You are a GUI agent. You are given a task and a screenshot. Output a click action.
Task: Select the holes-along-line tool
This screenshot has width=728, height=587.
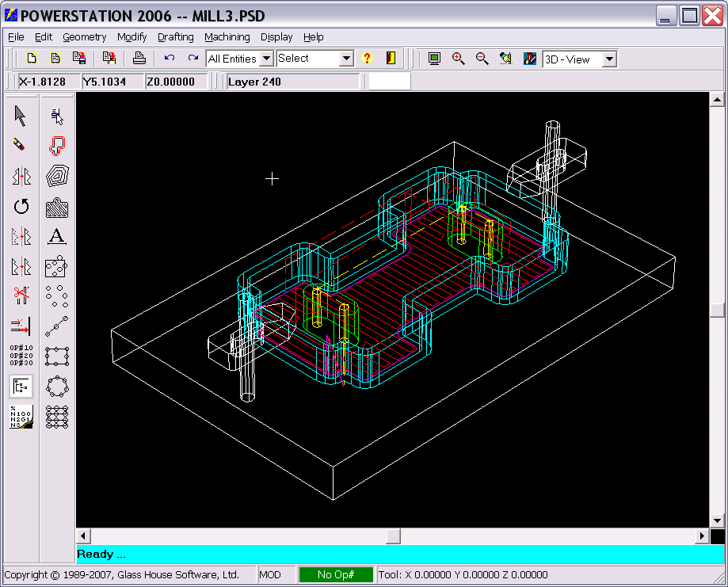[x=57, y=326]
